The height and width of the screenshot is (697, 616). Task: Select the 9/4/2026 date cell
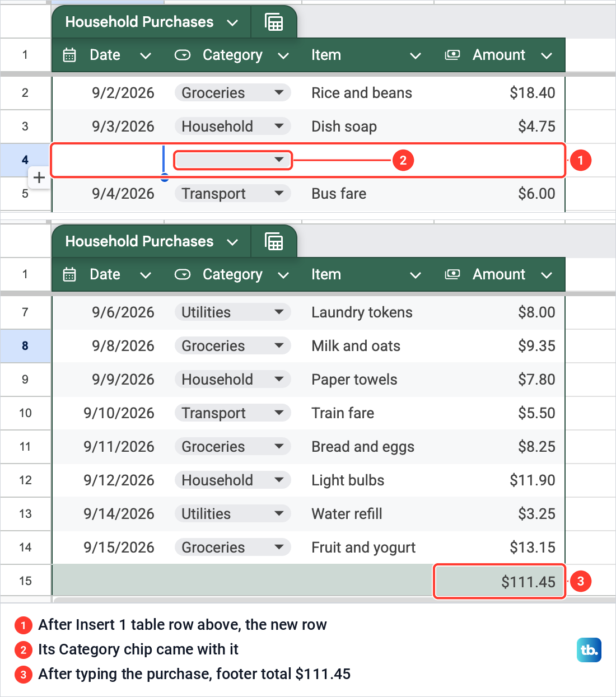click(x=108, y=194)
